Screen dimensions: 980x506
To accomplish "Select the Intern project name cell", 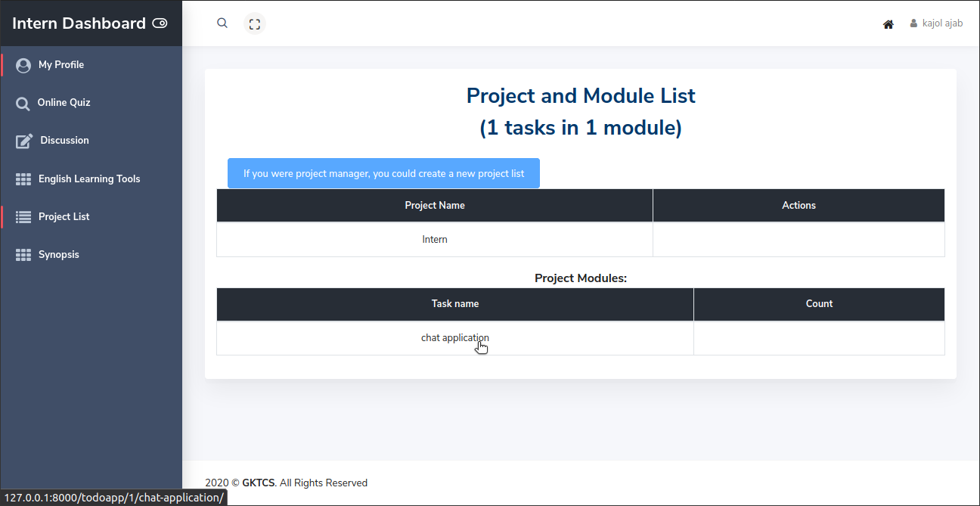I will [435, 240].
